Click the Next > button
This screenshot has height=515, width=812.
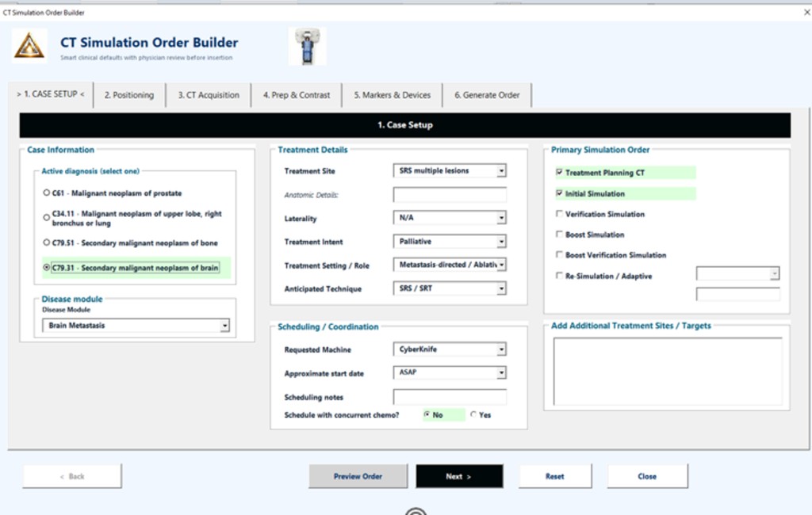(x=459, y=476)
